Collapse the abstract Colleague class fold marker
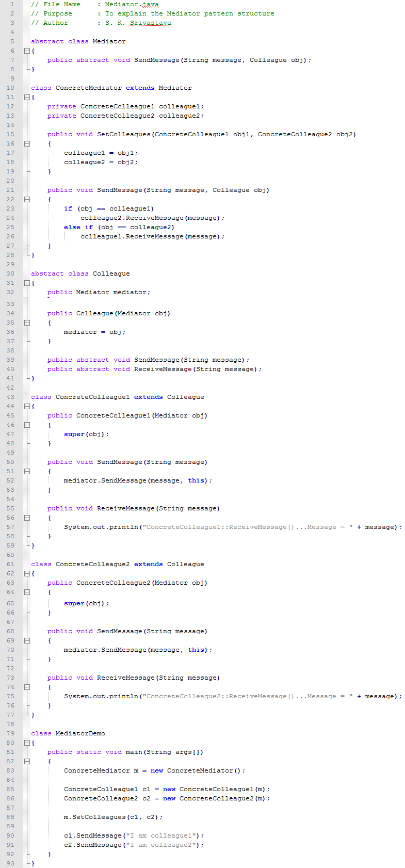Screen dimensions: 405x868 click(x=27, y=283)
